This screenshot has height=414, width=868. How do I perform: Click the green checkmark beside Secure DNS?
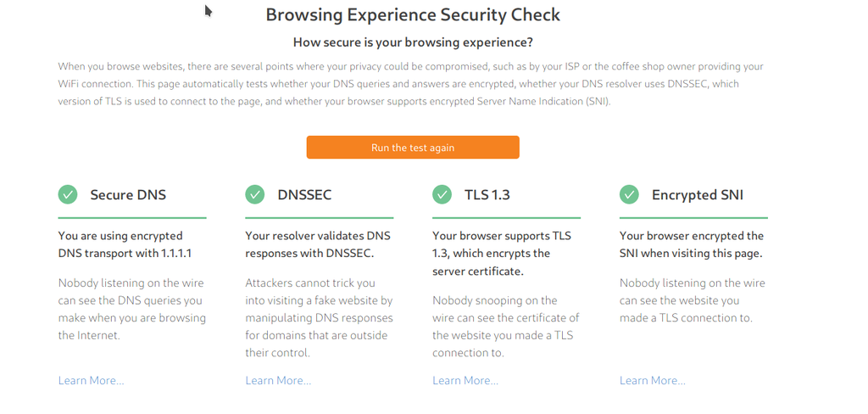click(68, 194)
